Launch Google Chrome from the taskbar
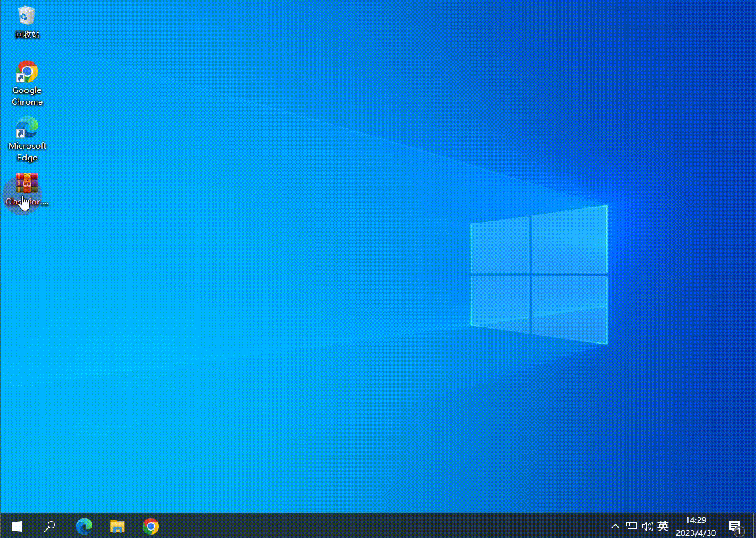Image resolution: width=756 pixels, height=538 pixels. coord(151,526)
